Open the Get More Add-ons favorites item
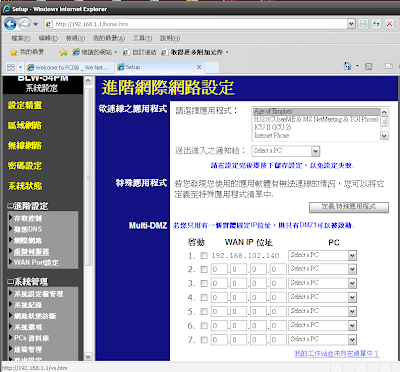The width and height of the screenshot is (400, 372). pyautogui.click(x=195, y=52)
